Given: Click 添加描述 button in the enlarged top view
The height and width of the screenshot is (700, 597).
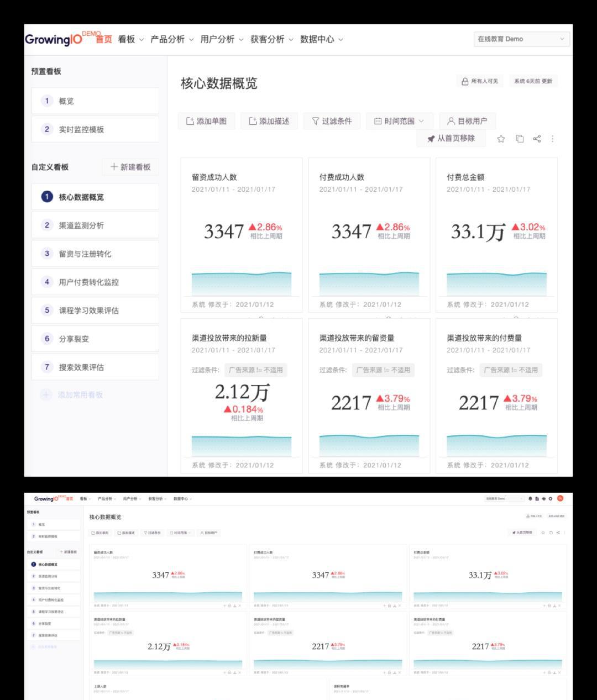Looking at the screenshot, I should pos(269,121).
